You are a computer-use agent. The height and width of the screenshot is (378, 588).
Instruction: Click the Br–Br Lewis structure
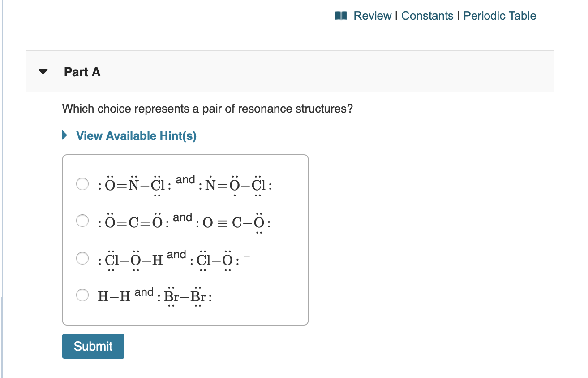point(185,297)
